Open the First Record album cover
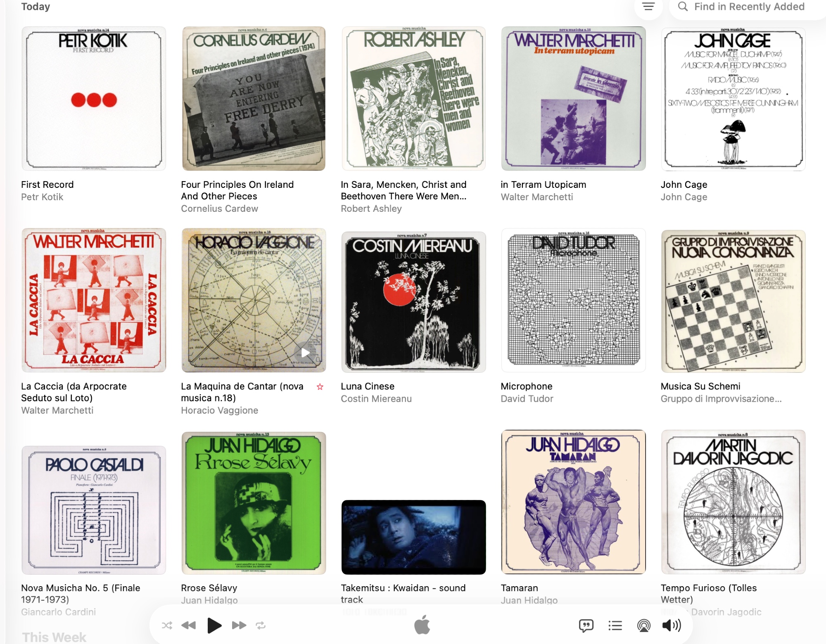 coord(94,98)
